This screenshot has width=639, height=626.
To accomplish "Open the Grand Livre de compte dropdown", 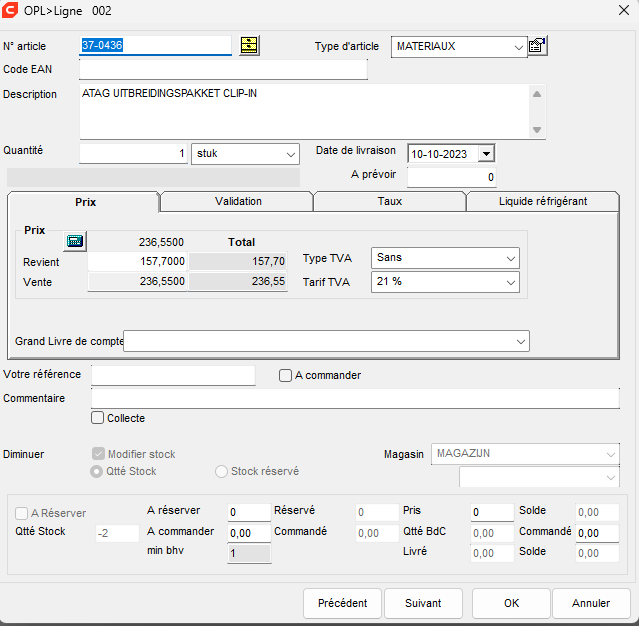I will [x=520, y=342].
